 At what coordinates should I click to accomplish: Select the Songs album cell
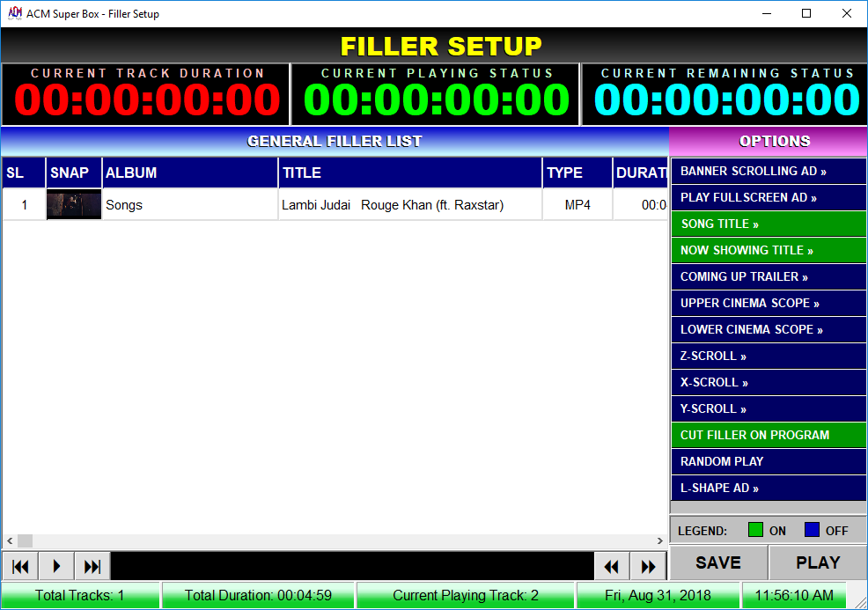coord(190,205)
